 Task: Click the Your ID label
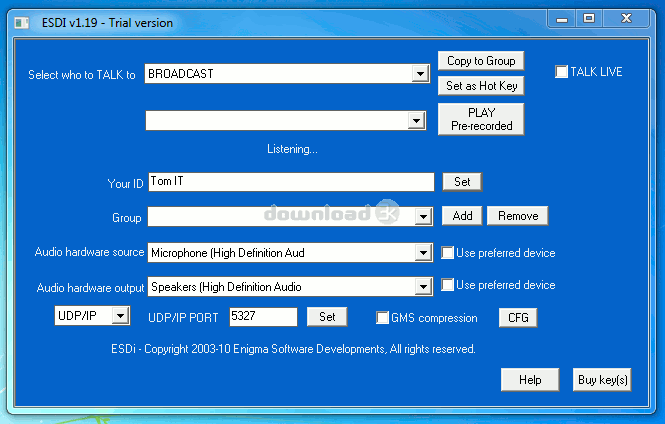coord(125,184)
